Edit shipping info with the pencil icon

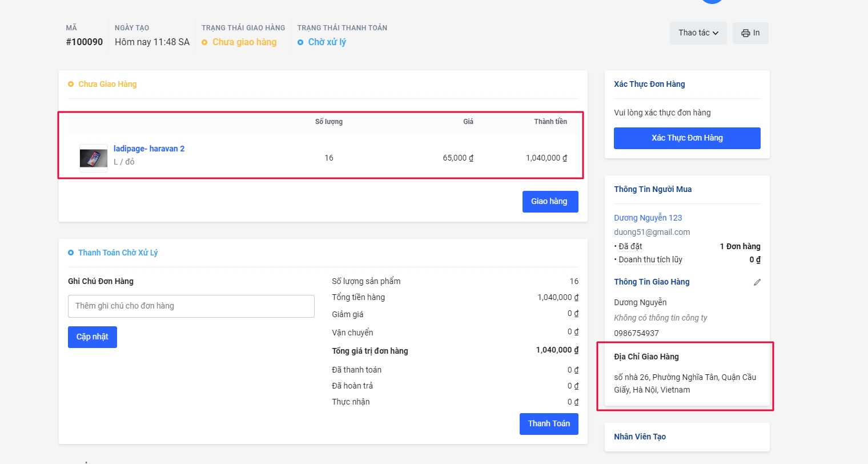[757, 282]
